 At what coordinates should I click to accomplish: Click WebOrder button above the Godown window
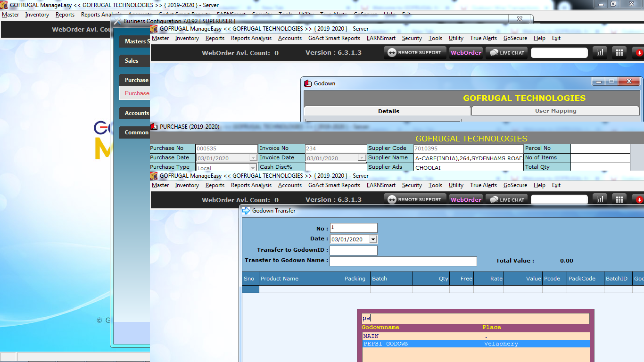point(466,52)
